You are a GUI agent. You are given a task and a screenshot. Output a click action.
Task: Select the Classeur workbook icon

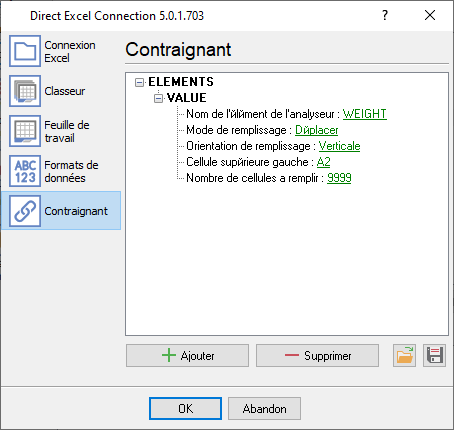(x=25, y=91)
